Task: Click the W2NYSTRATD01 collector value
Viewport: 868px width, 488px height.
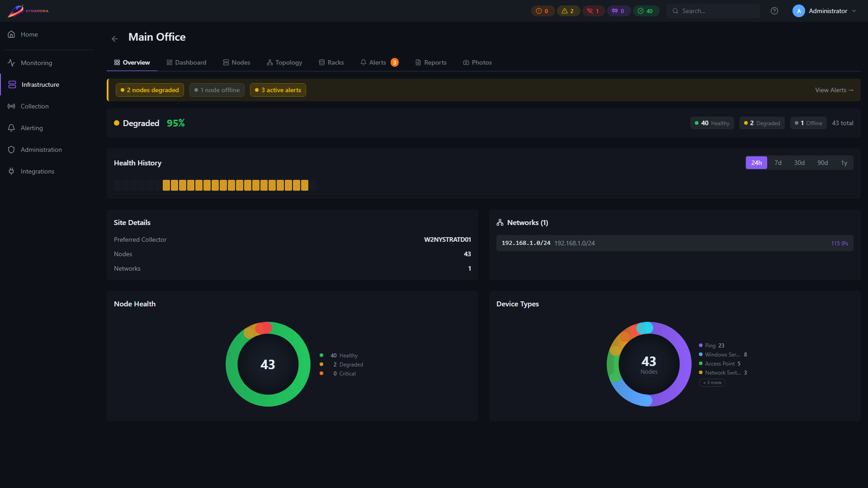Action: (x=448, y=239)
